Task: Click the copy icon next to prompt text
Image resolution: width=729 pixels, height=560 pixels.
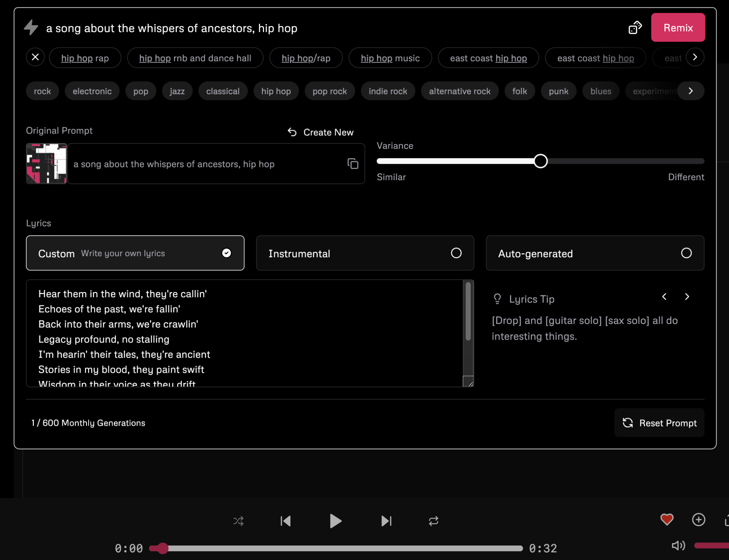Action: point(353,164)
